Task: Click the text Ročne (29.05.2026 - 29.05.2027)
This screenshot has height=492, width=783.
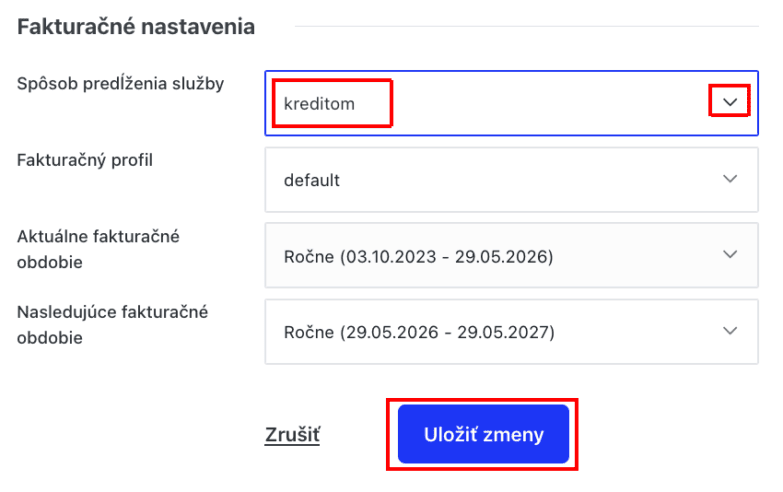Action: (x=418, y=332)
